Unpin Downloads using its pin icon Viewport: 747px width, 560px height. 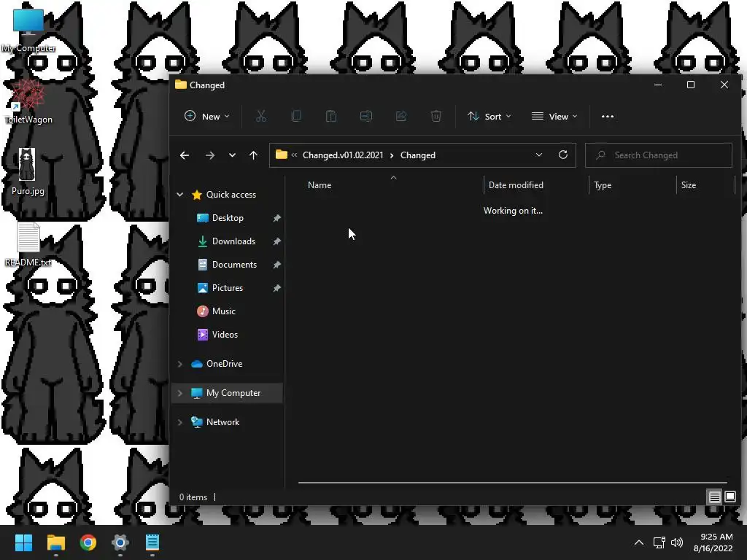pyautogui.click(x=276, y=241)
